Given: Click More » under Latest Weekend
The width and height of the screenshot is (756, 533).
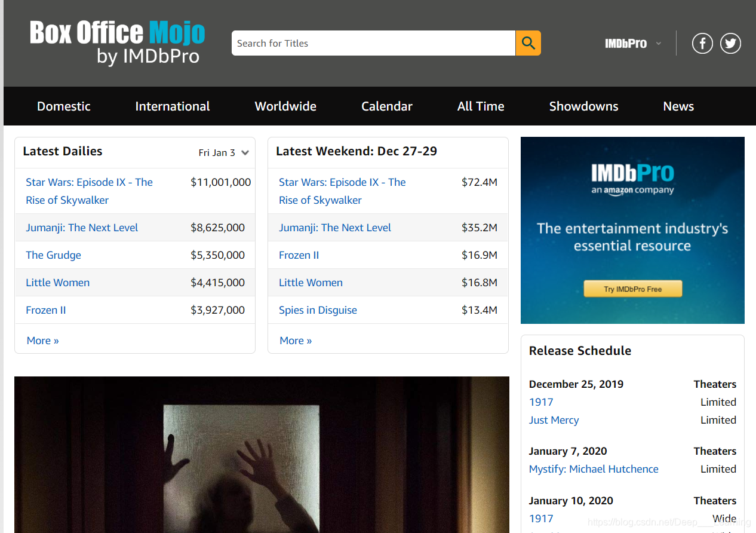Looking at the screenshot, I should (296, 341).
